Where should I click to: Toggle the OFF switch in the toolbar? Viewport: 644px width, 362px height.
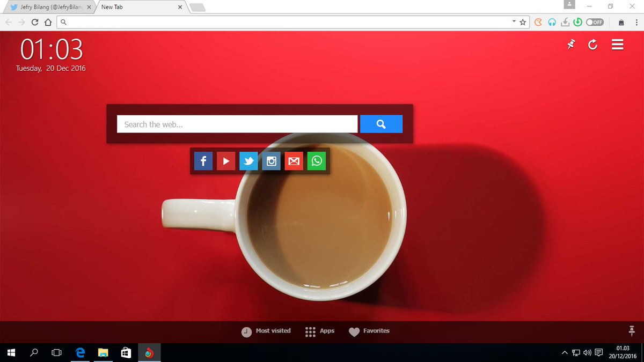595,22
